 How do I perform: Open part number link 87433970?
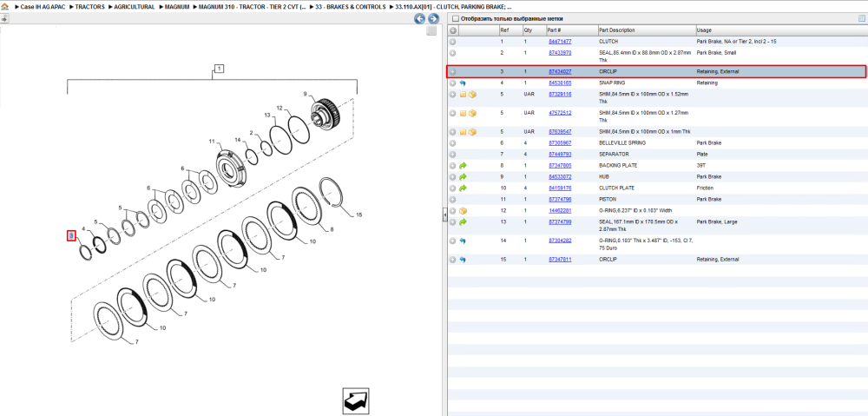point(560,53)
